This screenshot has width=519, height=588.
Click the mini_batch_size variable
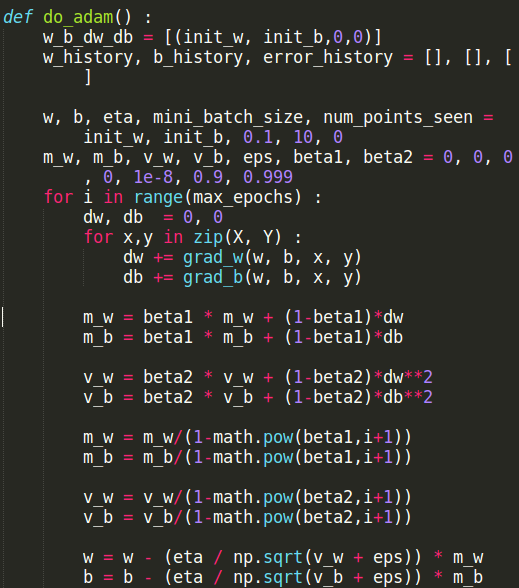click(228, 117)
